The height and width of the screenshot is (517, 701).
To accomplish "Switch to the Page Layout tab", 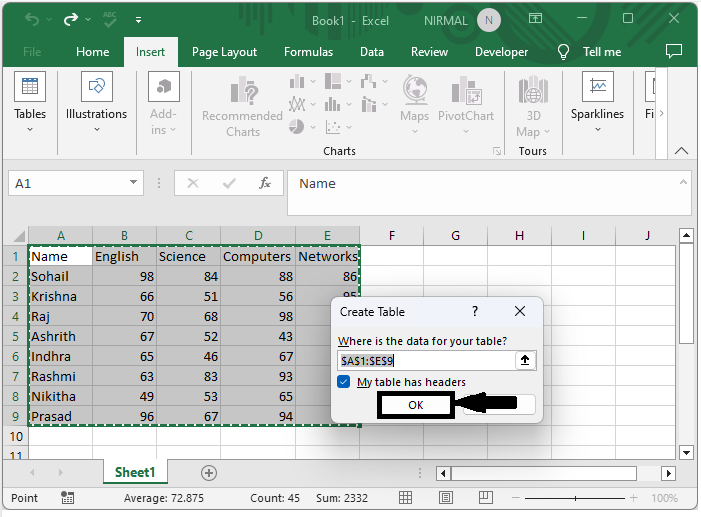I will pyautogui.click(x=224, y=52).
